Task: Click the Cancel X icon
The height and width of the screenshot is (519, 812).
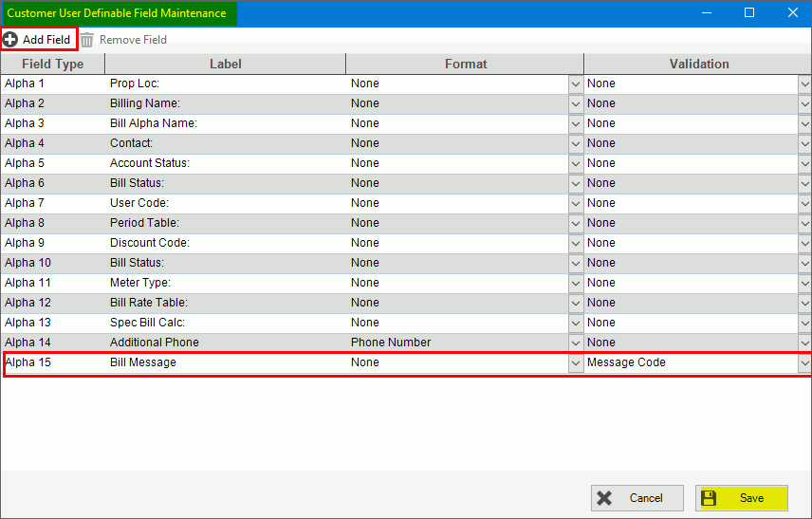Action: tap(604, 498)
